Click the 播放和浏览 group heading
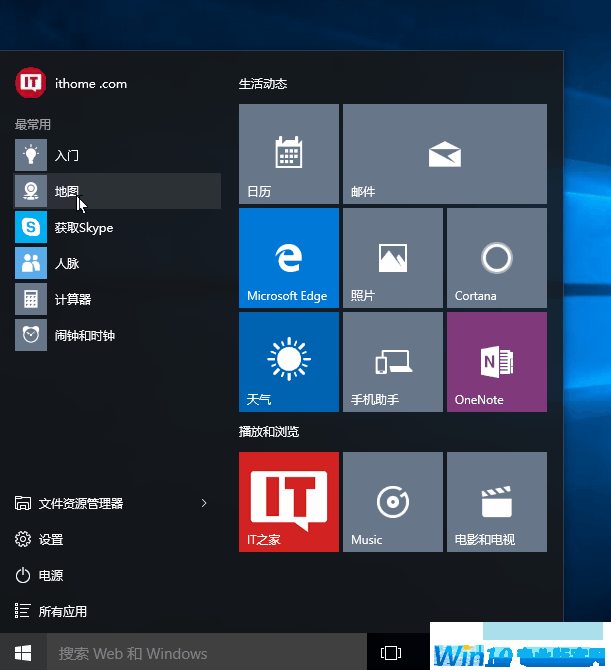The height and width of the screenshot is (670, 611). pyautogui.click(x=269, y=432)
